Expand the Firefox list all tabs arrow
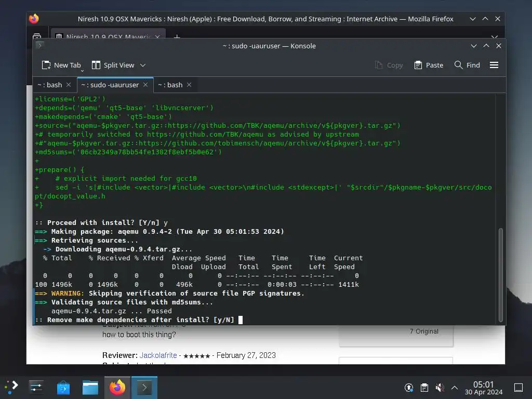 (495, 36)
